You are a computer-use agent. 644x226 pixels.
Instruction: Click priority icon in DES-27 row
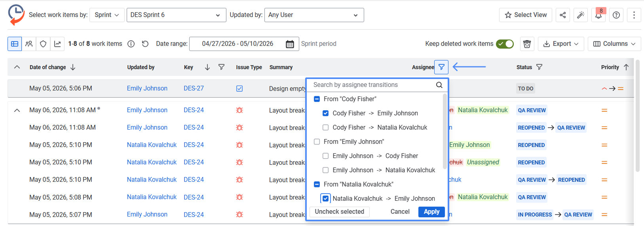(x=612, y=89)
